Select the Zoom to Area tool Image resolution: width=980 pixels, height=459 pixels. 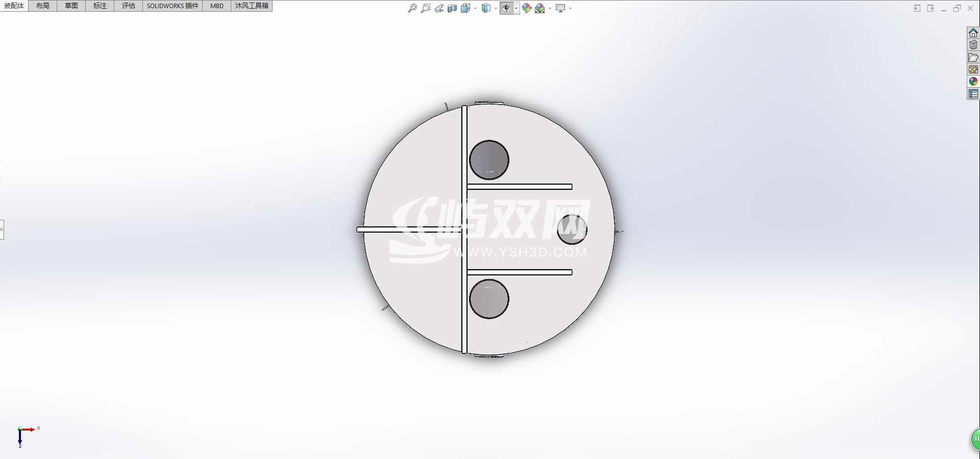(425, 8)
